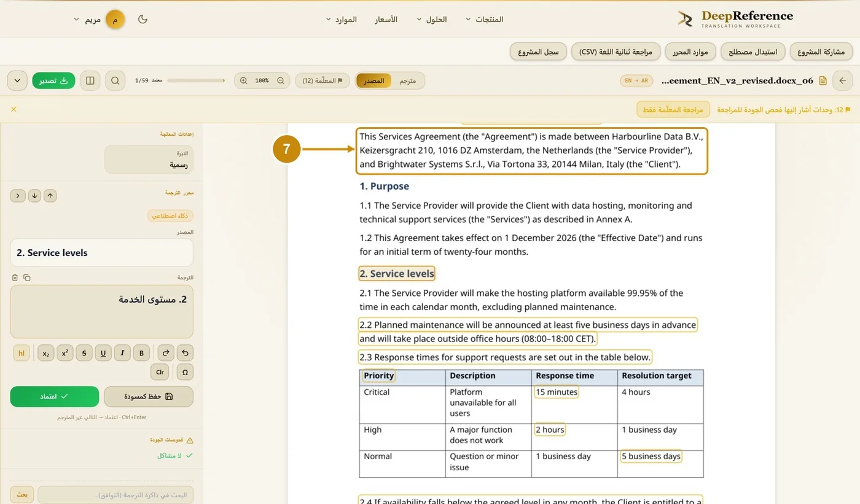860x504 pixels.
Task: Clear formatting with the Clr button
Action: [160, 372]
